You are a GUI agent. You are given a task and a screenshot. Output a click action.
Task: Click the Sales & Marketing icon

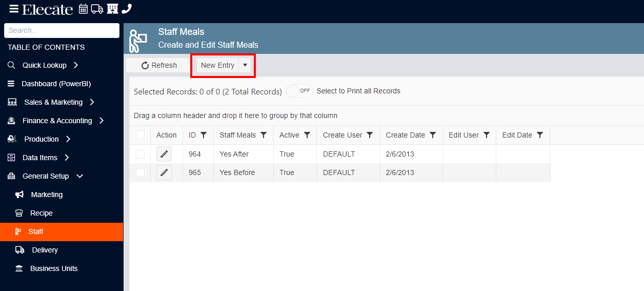12,102
